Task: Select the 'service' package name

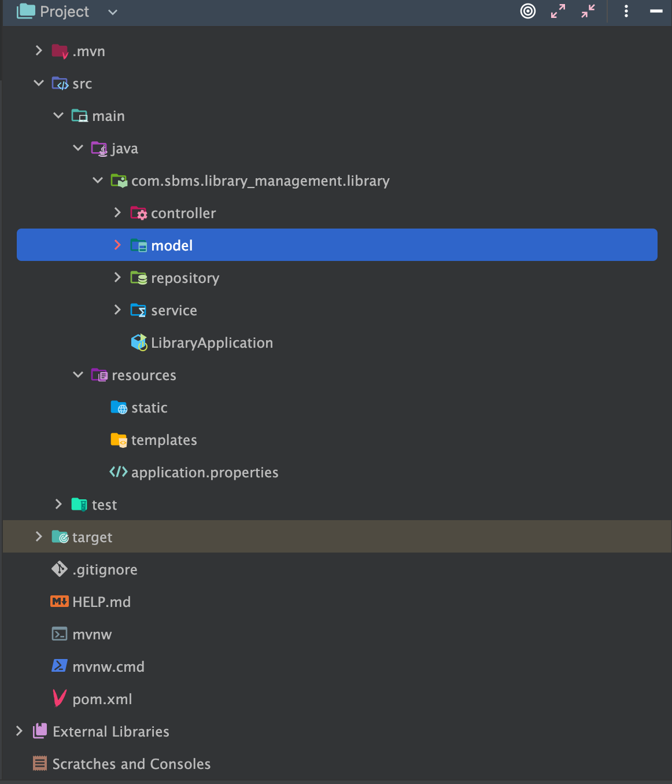Action: pyautogui.click(x=174, y=311)
